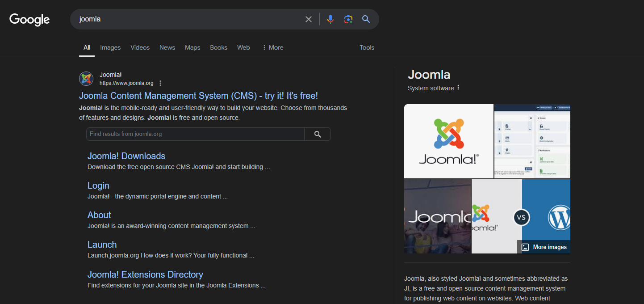Clear the search query with the X icon
This screenshot has height=304, width=644.
[309, 19]
